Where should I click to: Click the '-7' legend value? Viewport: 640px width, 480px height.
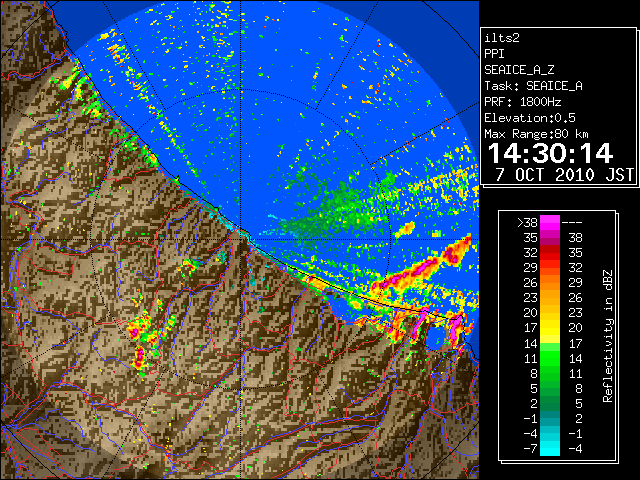[x=530, y=448]
